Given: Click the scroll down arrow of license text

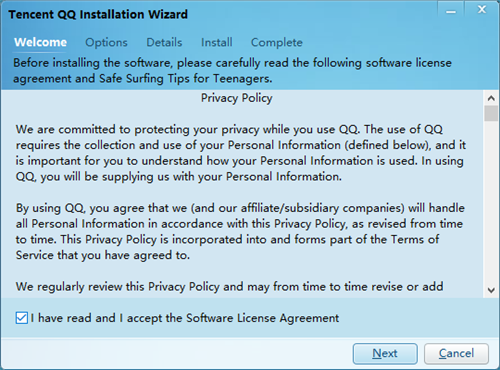Looking at the screenshot, I should coord(491,290).
